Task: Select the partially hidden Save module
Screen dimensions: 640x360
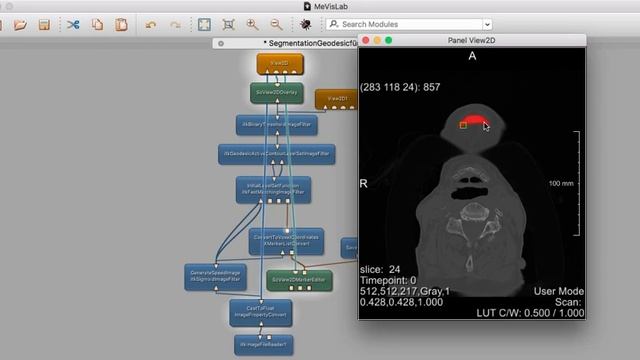Action: pyautogui.click(x=349, y=248)
